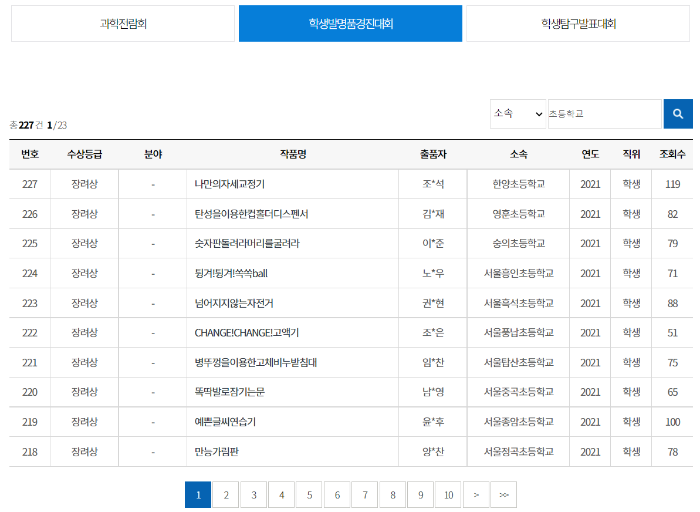Open entry 병뚜껑을이용한고체비누받침대
Screen dimensions: 700x512
(255, 362)
